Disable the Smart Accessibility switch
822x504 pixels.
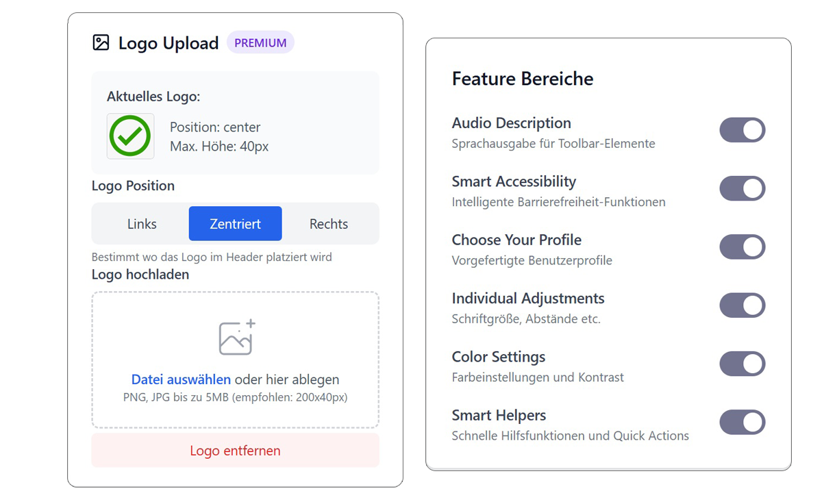[742, 188]
